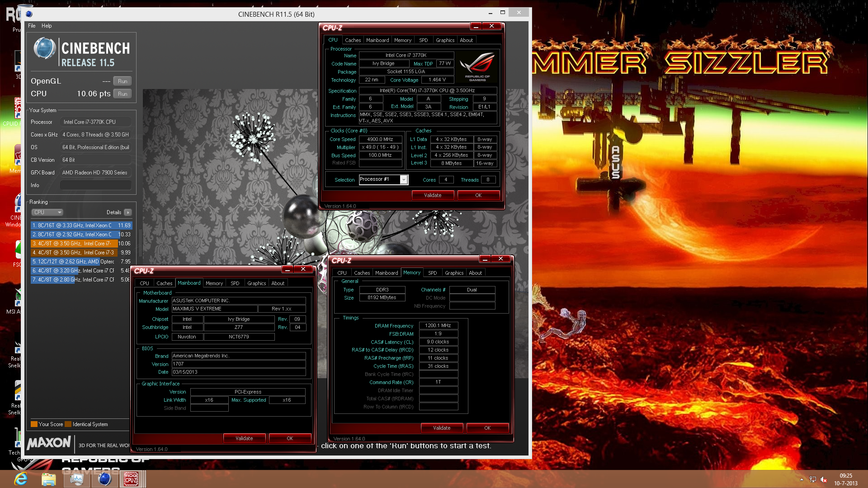
Task: Minimize the Memory CPU-Z window
Action: point(485,259)
